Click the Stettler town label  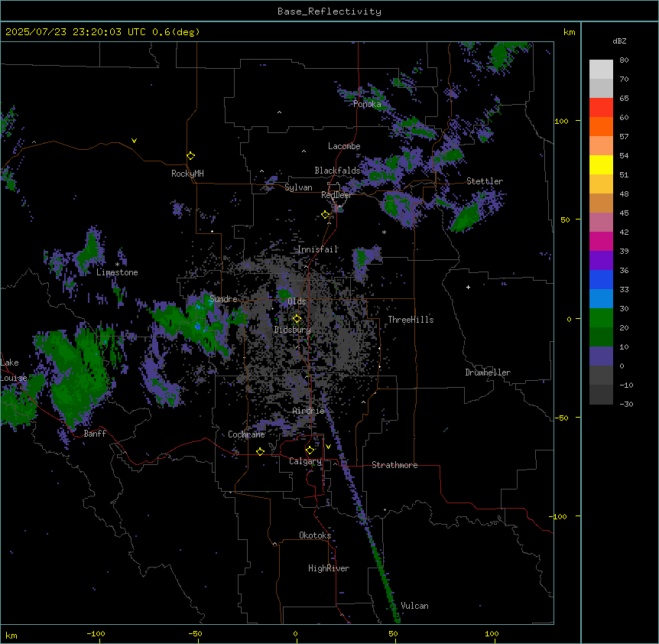pos(485,181)
